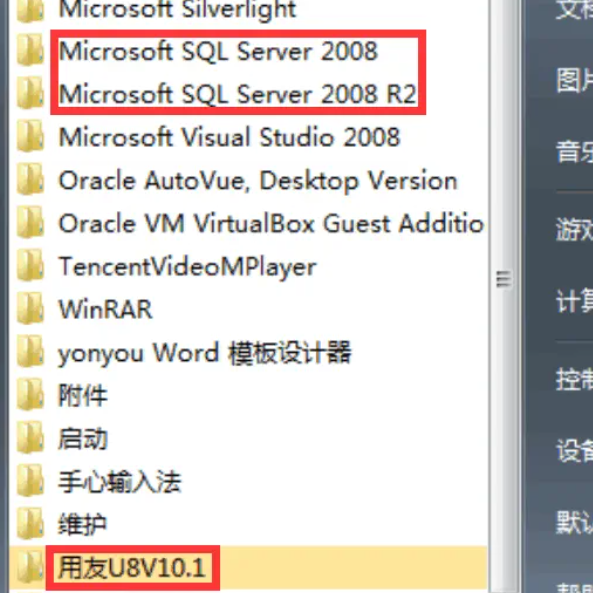Viewport: 593px width, 593px height.
Task: Click the folder icon beside Microsoft SQL Server 2008
Action: coord(30,50)
